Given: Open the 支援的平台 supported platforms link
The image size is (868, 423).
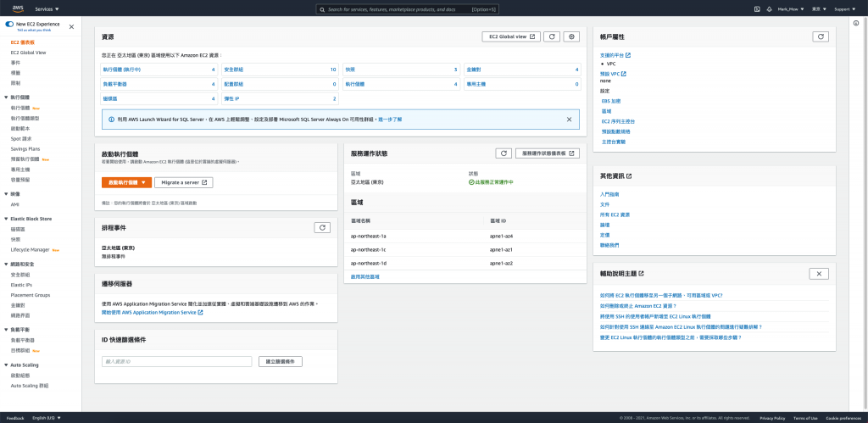Looking at the screenshot, I should (x=615, y=55).
